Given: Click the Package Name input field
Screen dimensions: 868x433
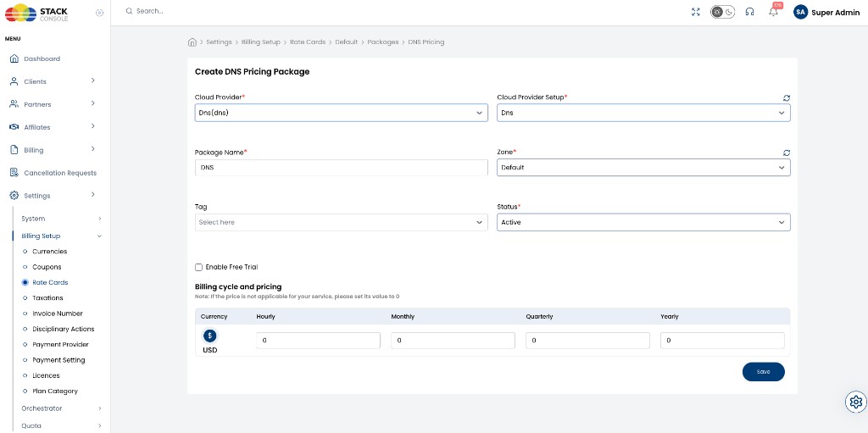Looking at the screenshot, I should [341, 167].
